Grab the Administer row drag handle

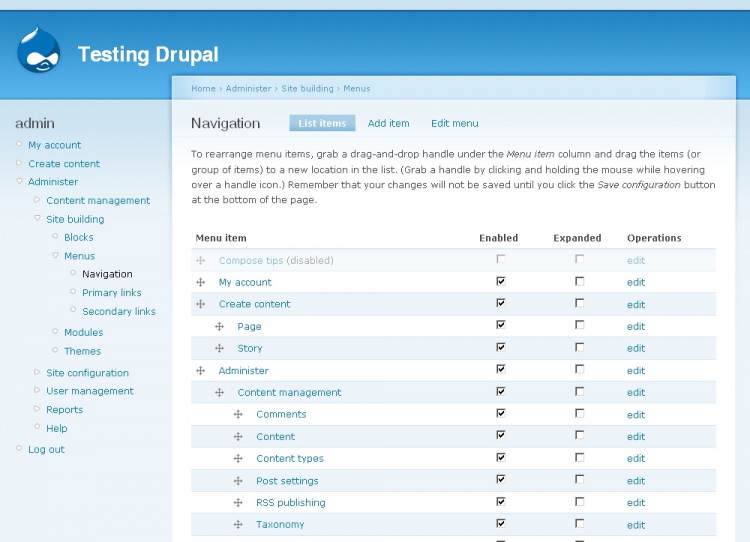pyautogui.click(x=201, y=371)
